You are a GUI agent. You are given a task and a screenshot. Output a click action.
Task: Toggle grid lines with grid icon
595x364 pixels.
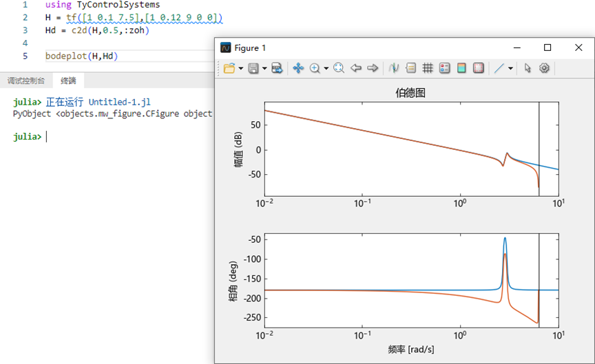(428, 68)
